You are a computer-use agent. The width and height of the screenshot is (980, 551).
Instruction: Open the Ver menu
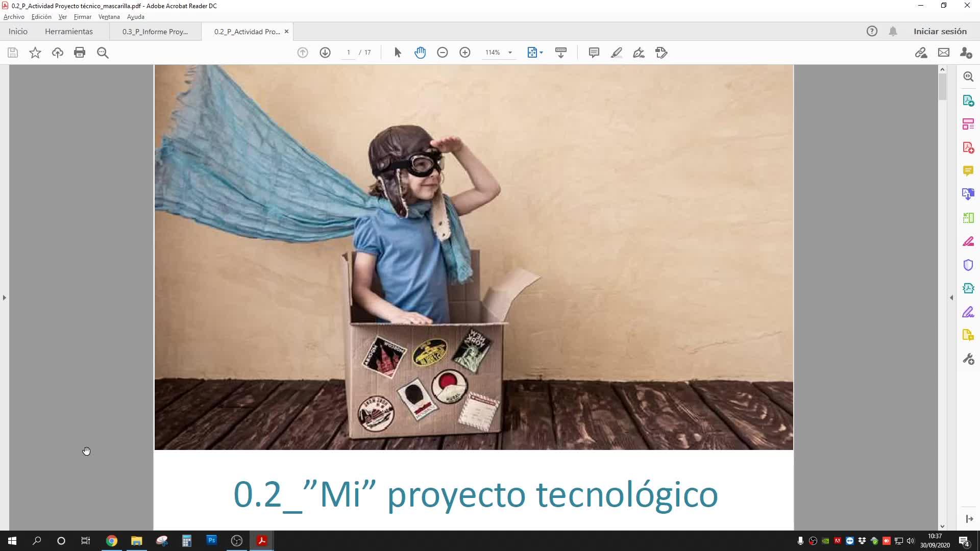pyautogui.click(x=63, y=17)
